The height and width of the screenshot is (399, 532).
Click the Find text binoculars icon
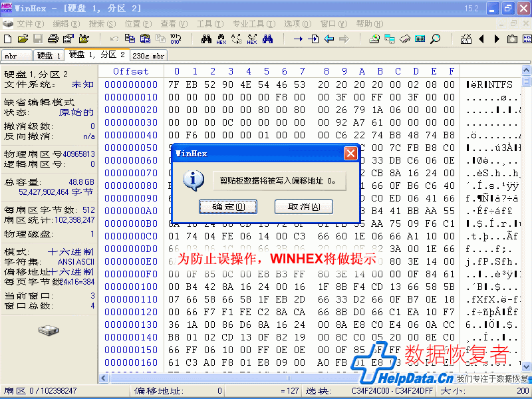click(x=206, y=39)
